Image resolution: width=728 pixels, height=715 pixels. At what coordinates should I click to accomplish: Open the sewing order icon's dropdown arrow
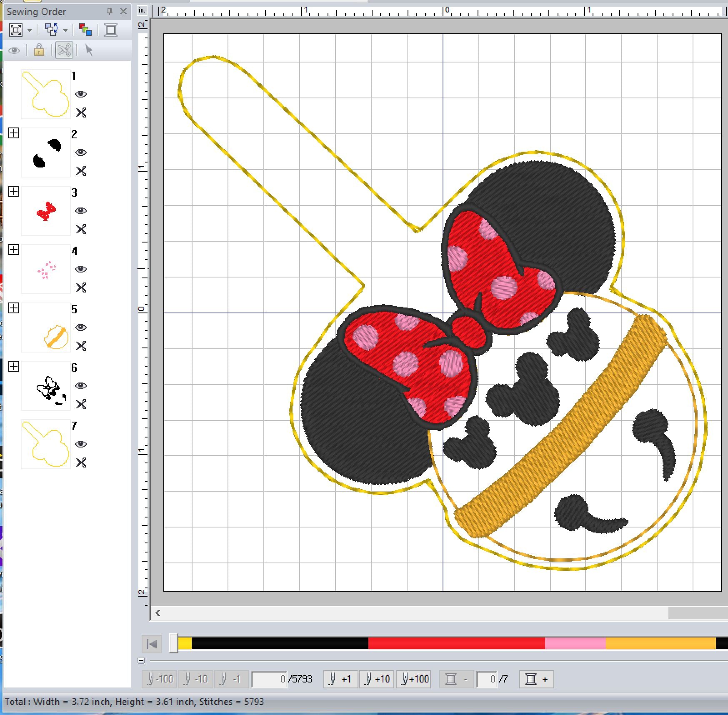65,30
